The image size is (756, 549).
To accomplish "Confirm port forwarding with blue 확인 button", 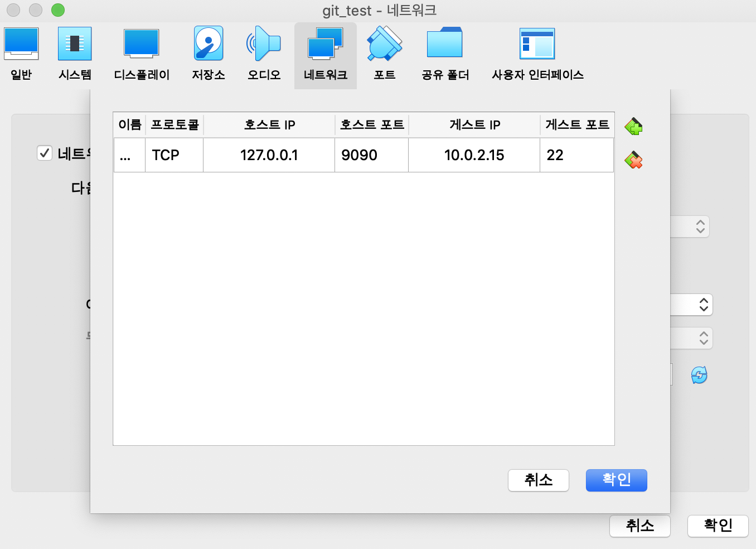I will pos(617,480).
